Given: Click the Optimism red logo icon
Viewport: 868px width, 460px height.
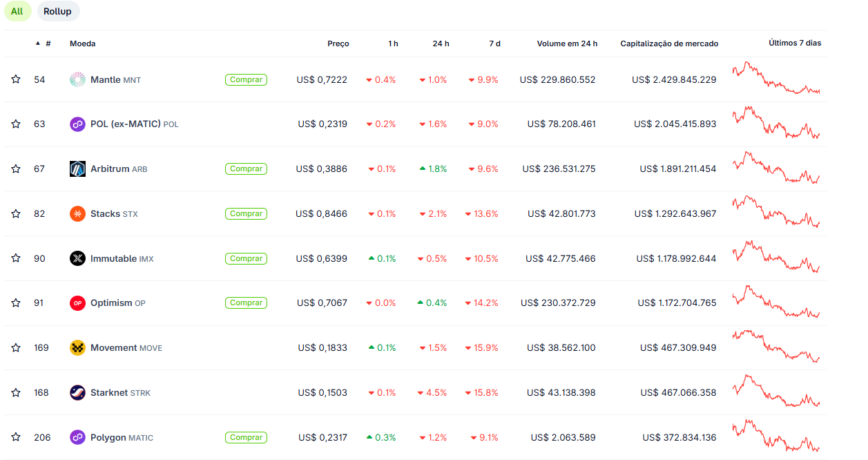Looking at the screenshot, I should pyautogui.click(x=77, y=303).
